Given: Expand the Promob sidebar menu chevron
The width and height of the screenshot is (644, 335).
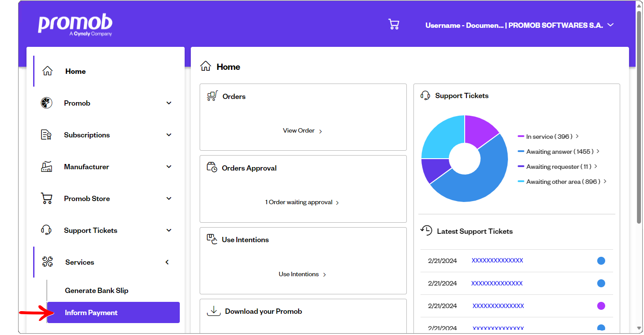Looking at the screenshot, I should (x=169, y=103).
